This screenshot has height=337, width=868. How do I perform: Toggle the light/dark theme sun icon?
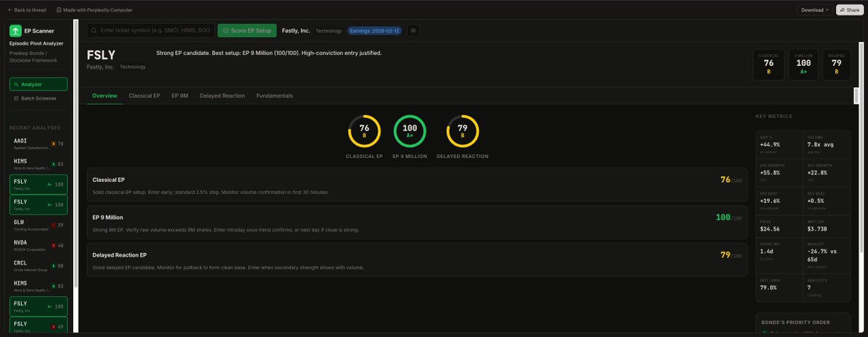pyautogui.click(x=413, y=30)
